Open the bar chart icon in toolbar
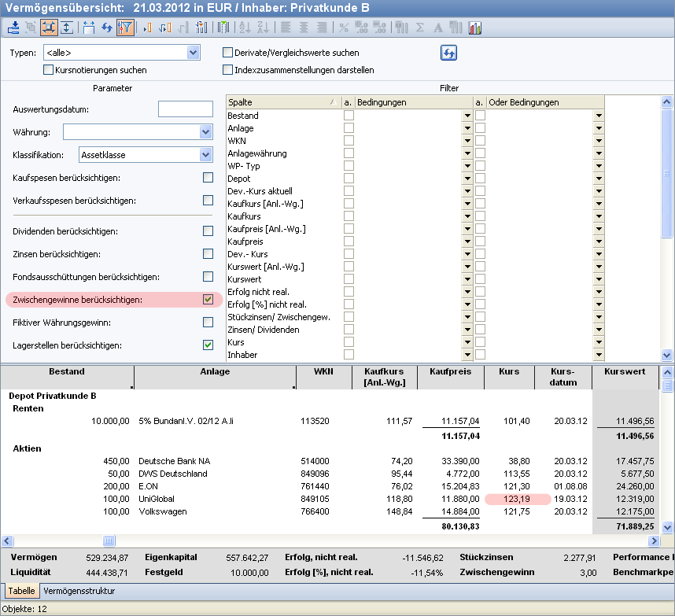The height and width of the screenshot is (616, 675). pyautogui.click(x=474, y=28)
